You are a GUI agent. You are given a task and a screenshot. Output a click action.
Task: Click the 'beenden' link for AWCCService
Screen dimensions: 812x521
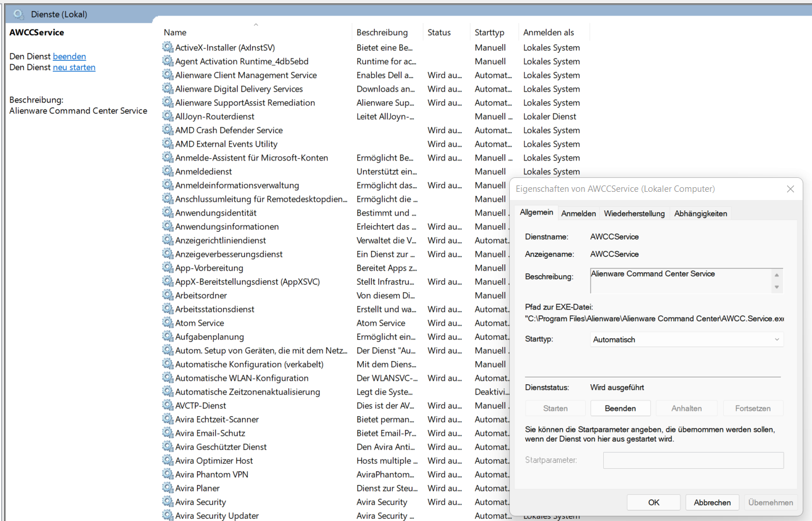tap(69, 56)
